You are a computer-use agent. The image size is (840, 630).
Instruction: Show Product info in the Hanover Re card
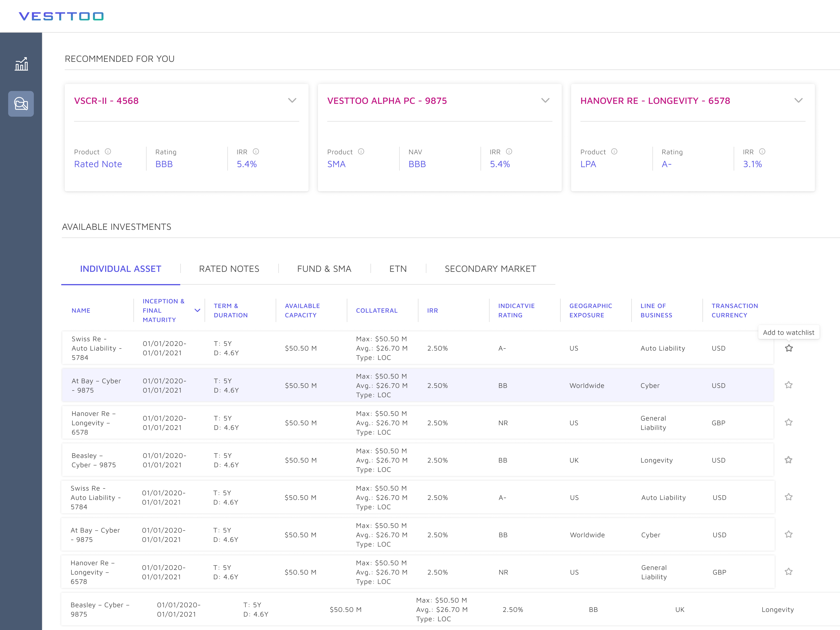click(x=614, y=151)
